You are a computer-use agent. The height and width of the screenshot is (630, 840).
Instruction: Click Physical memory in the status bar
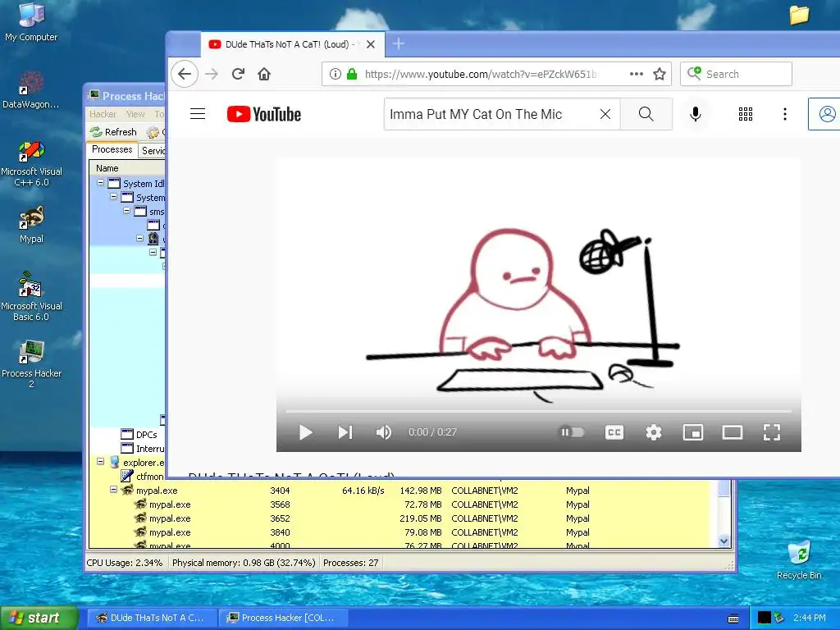tap(244, 563)
